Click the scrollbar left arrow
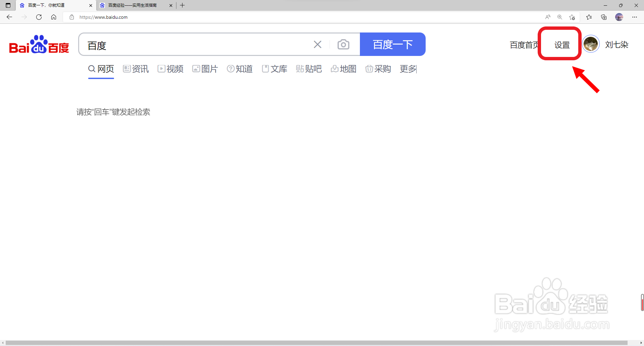644x346 pixels. (3, 343)
